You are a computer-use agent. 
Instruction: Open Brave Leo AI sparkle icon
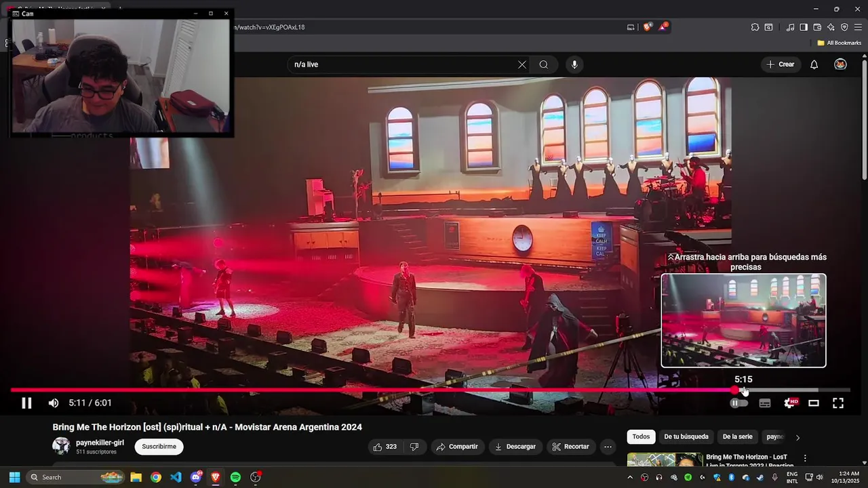pyautogui.click(x=831, y=27)
